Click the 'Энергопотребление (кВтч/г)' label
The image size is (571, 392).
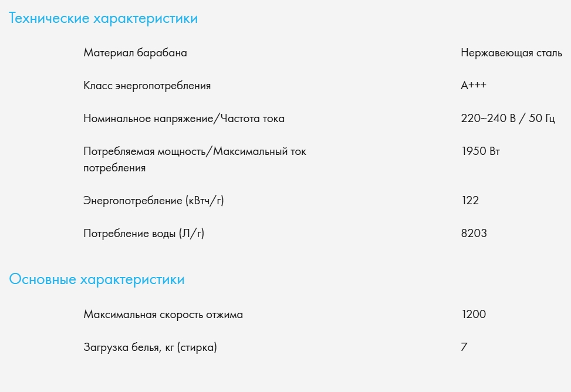[154, 201]
